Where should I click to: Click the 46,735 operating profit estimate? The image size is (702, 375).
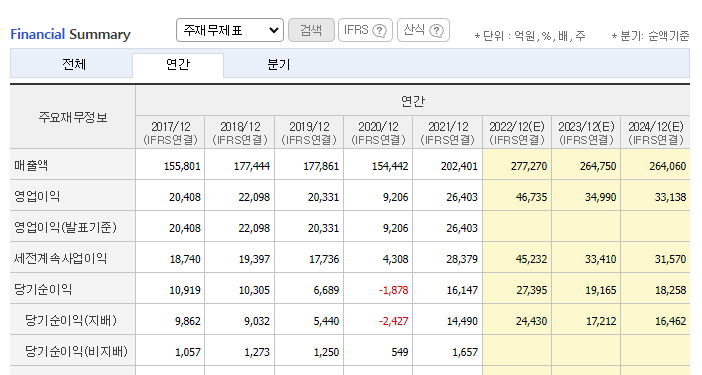pos(531,197)
